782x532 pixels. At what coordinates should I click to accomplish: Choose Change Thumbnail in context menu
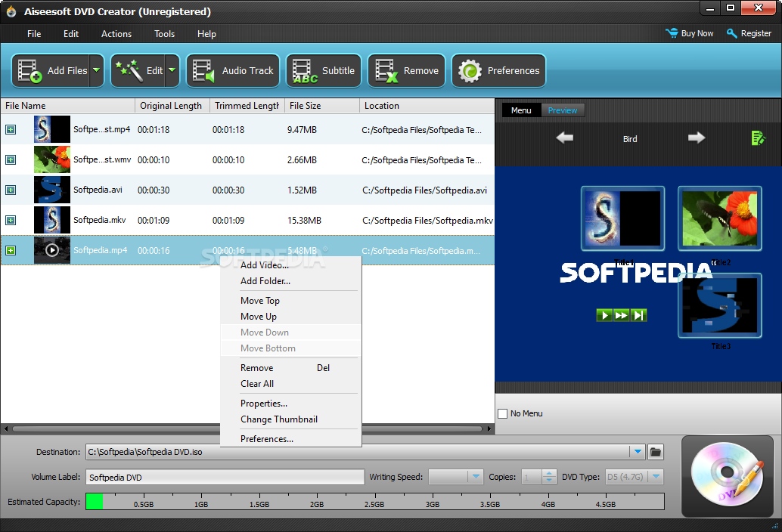click(x=290, y=419)
